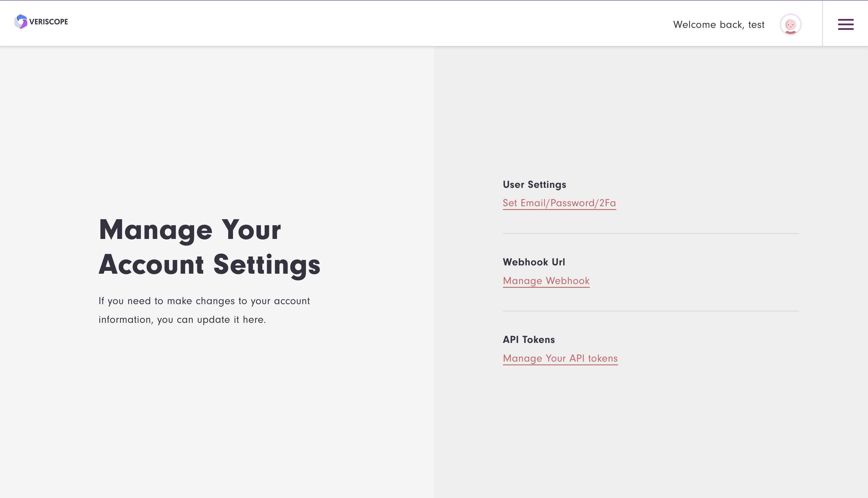Click the Veriscope logo
The height and width of the screenshot is (498, 868).
tap(41, 22)
